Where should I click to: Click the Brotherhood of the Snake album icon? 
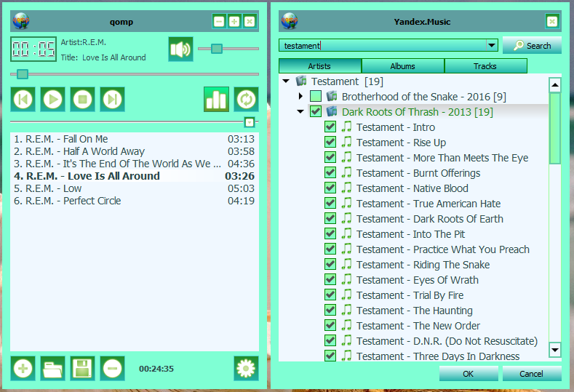332,96
